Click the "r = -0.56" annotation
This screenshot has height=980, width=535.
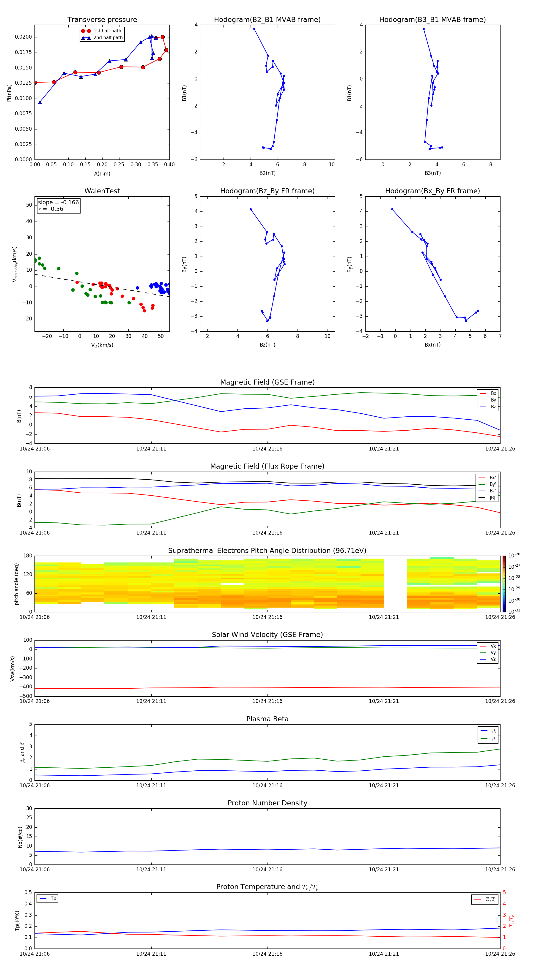pyautogui.click(x=51, y=209)
